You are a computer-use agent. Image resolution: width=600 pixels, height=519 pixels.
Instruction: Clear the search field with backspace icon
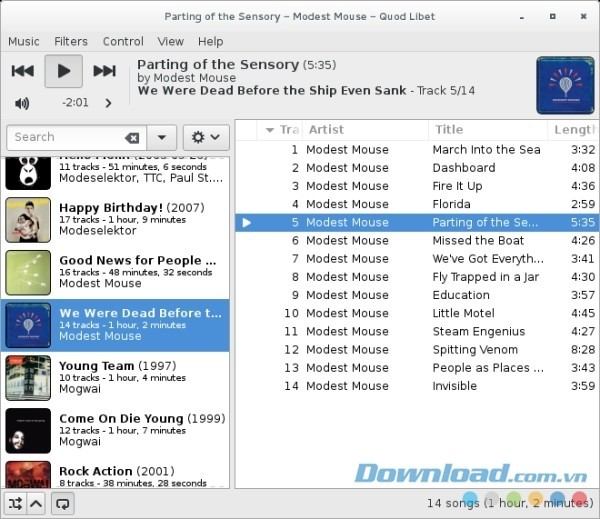tap(132, 138)
